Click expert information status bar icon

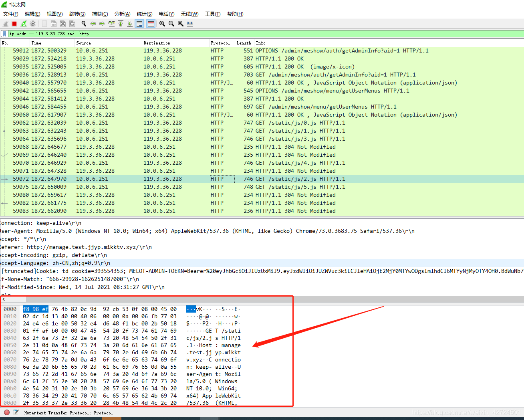[7, 412]
